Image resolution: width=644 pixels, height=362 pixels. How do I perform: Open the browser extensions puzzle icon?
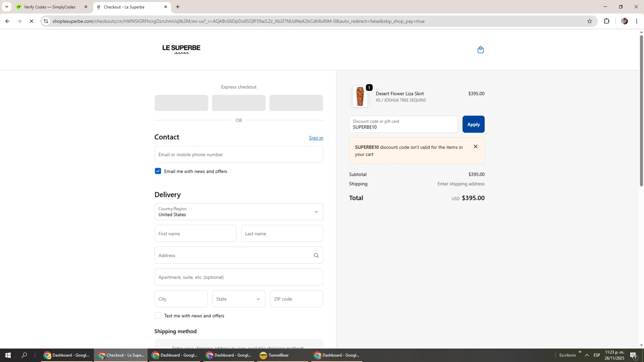(x=607, y=21)
